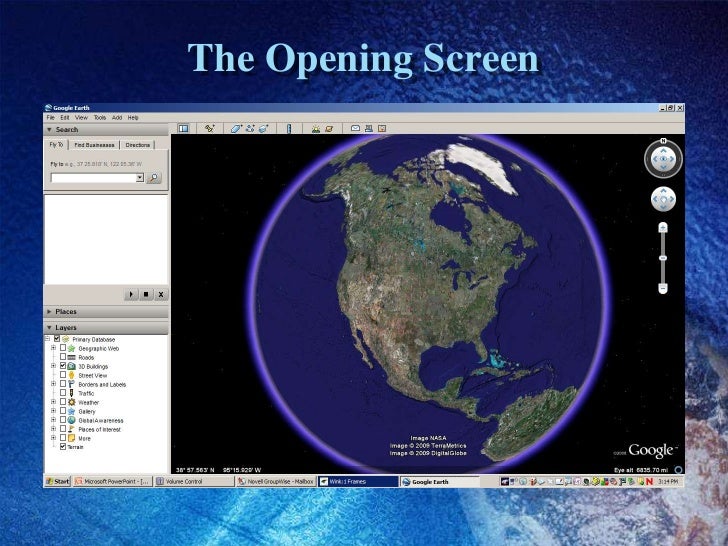The height and width of the screenshot is (546, 728).
Task: Collapse the Primary Database tree node
Action: (47, 339)
